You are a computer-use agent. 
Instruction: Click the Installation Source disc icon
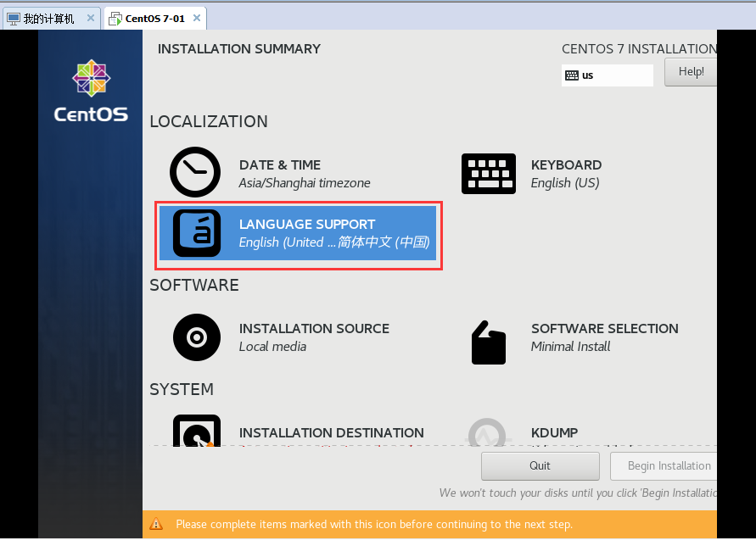(197, 337)
